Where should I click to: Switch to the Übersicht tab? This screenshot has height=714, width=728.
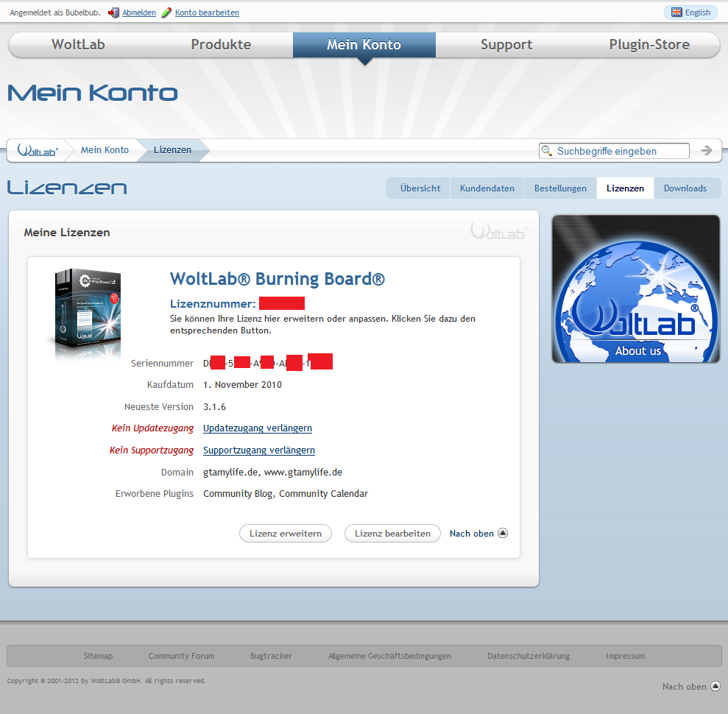420,188
